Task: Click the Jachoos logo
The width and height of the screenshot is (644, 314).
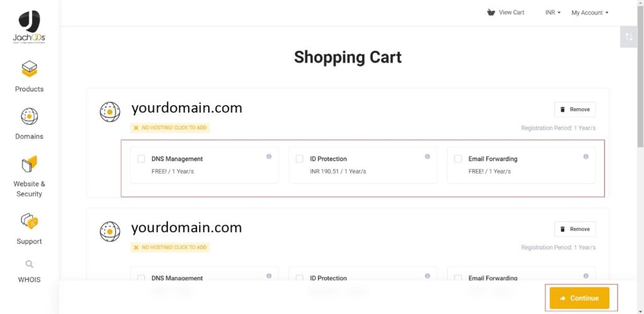Action: [x=29, y=26]
